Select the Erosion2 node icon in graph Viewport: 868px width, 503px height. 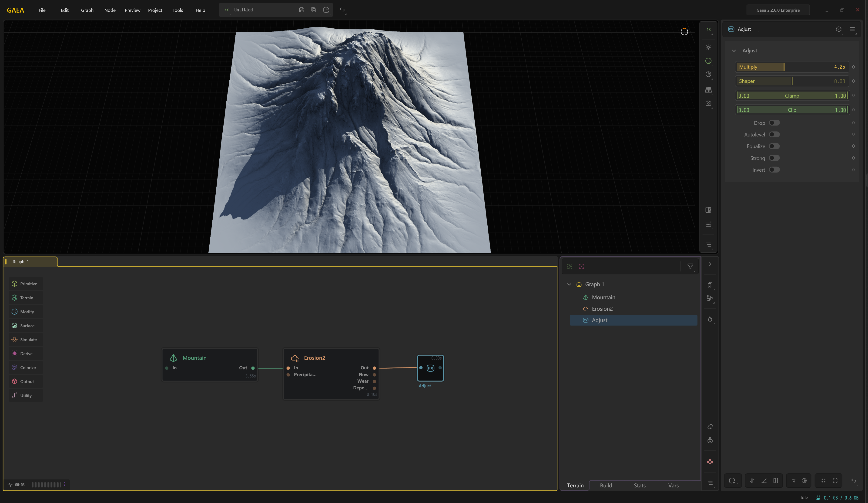[x=295, y=358]
